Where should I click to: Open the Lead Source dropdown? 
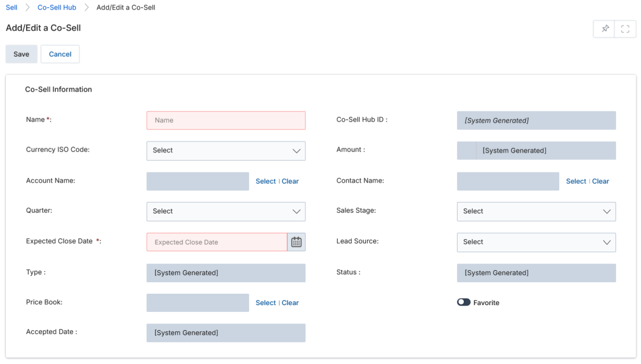pyautogui.click(x=536, y=242)
